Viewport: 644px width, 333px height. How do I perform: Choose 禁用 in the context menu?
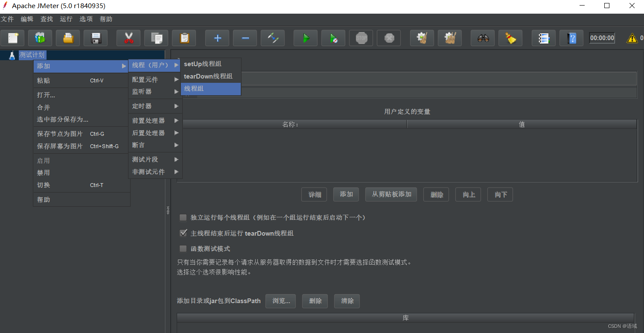[x=82, y=173]
